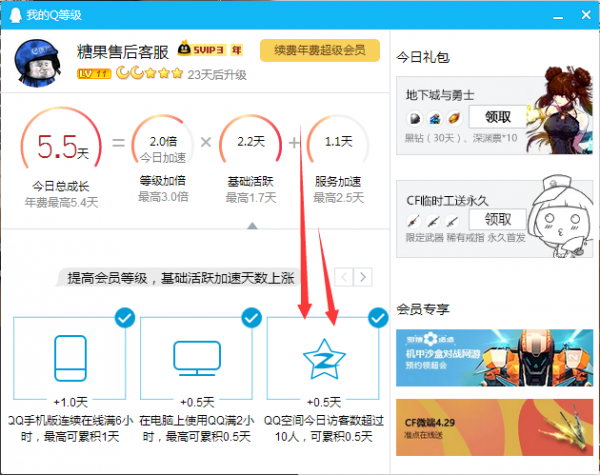Click third item icon in 地下城与勇士 pack

[454, 119]
